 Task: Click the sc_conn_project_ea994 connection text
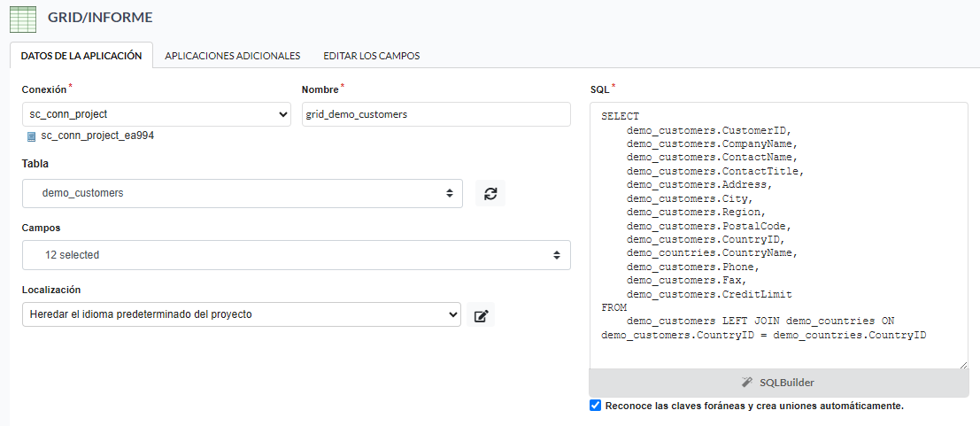pos(97,136)
